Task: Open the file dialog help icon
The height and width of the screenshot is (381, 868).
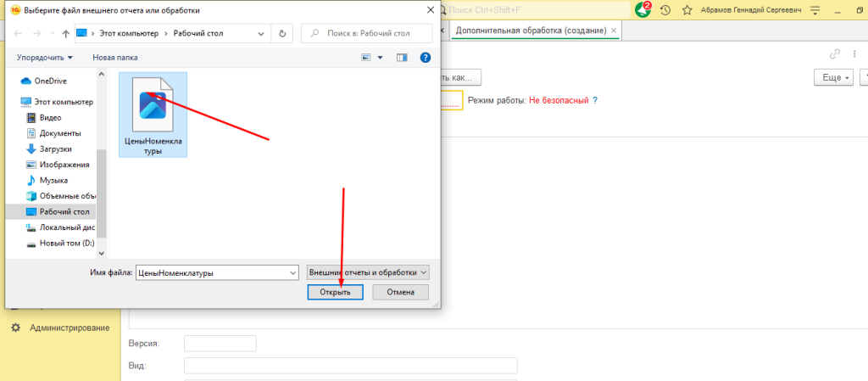Action: [x=426, y=58]
